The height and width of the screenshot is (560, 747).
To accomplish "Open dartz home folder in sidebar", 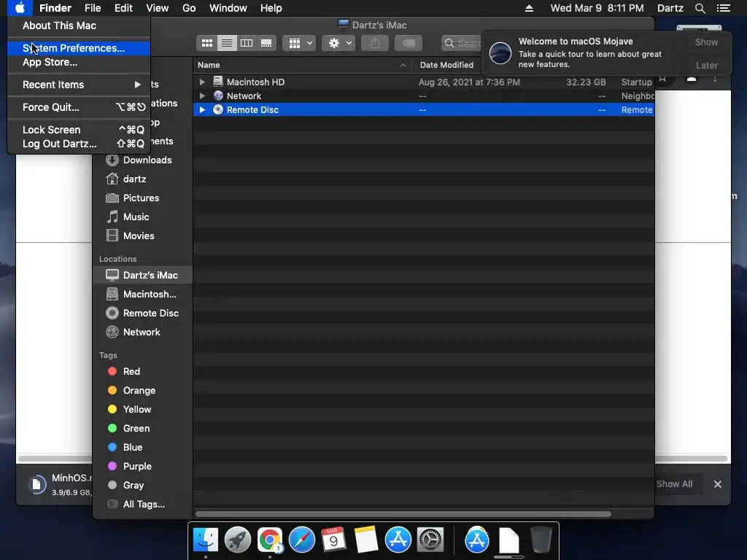I will tap(142, 179).
